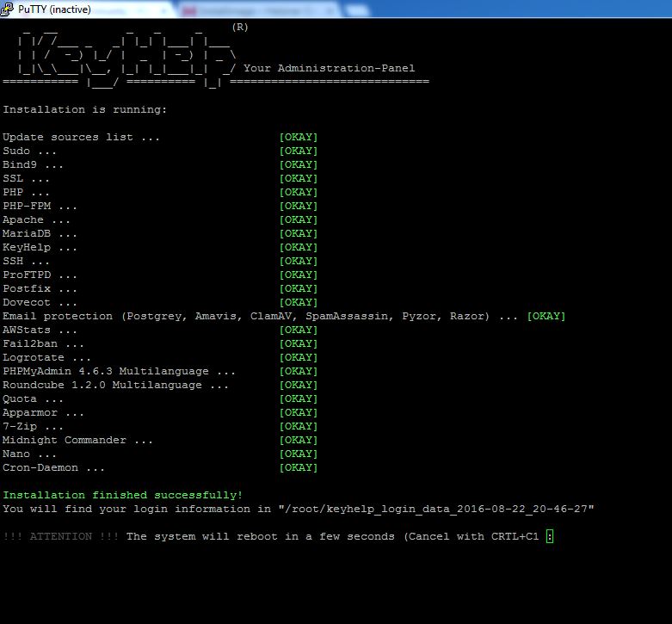Click the '!!! ATTENTION !!!' warning text
Image resolution: width=672 pixels, height=624 pixels.
coord(60,536)
